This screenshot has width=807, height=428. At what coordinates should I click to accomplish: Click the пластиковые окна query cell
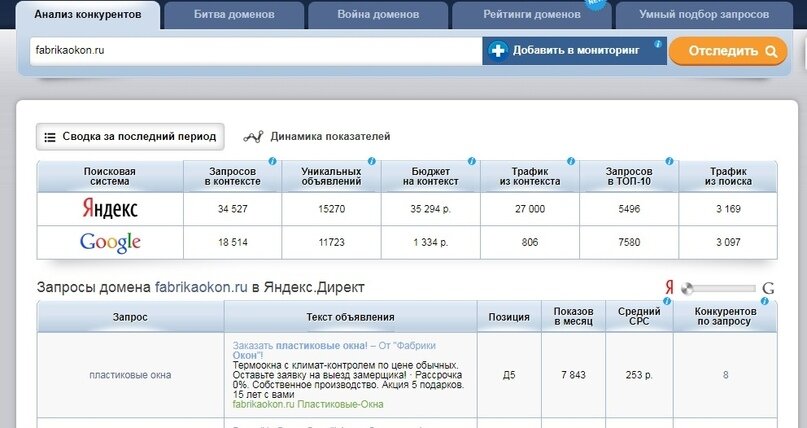[130, 375]
